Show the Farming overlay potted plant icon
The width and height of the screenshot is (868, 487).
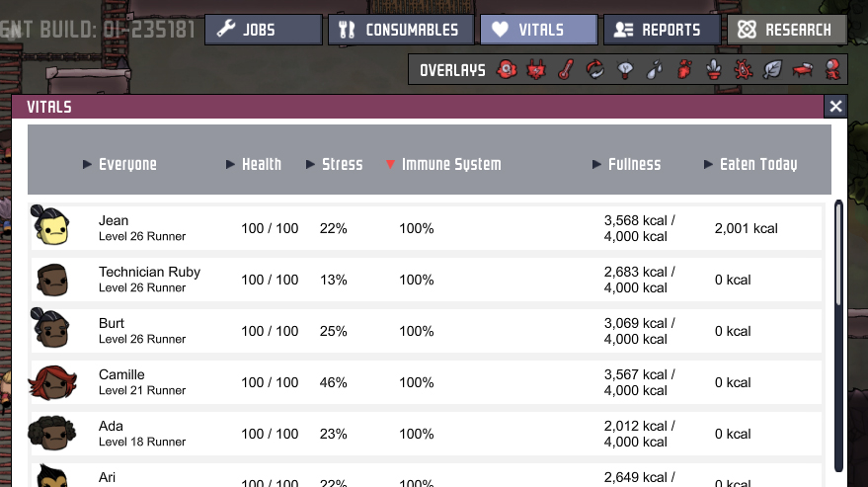click(713, 70)
